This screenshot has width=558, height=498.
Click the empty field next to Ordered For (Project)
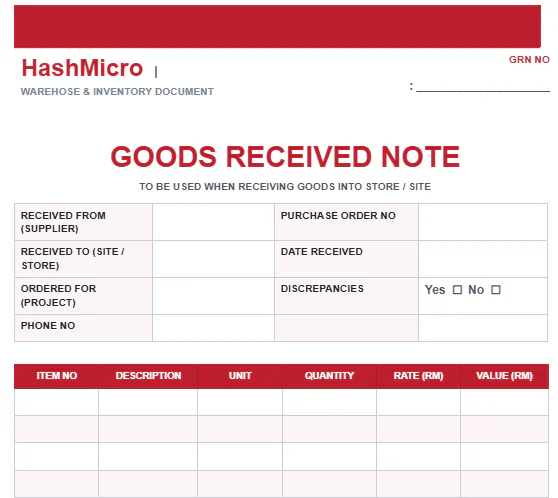click(x=214, y=296)
